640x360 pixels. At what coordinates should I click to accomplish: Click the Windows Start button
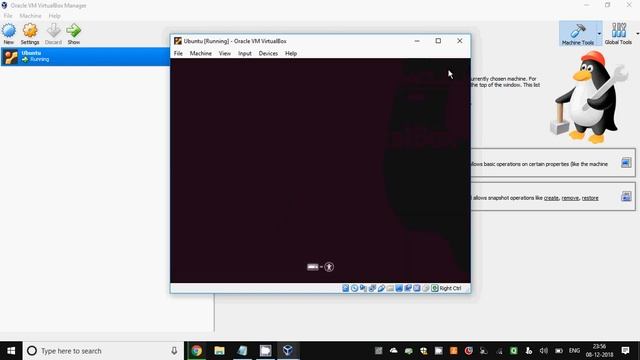[x=11, y=351]
